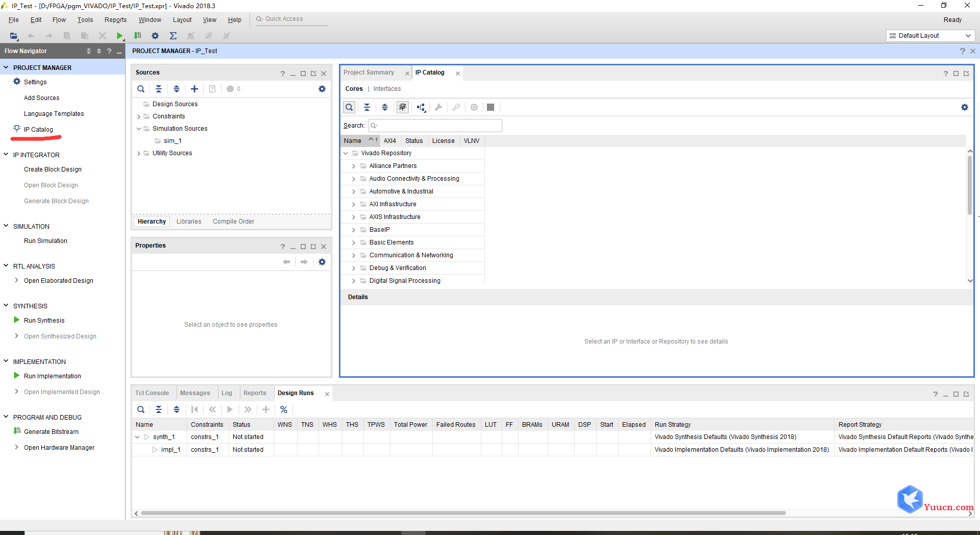Click Run Implementation

click(x=53, y=376)
